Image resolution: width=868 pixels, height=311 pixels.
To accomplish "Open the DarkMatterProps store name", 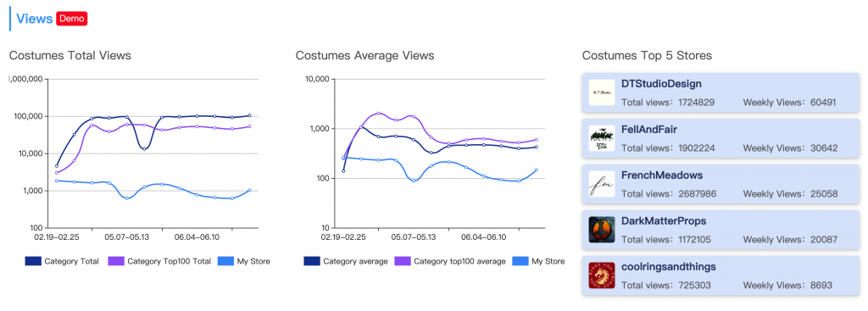I will click(x=664, y=221).
